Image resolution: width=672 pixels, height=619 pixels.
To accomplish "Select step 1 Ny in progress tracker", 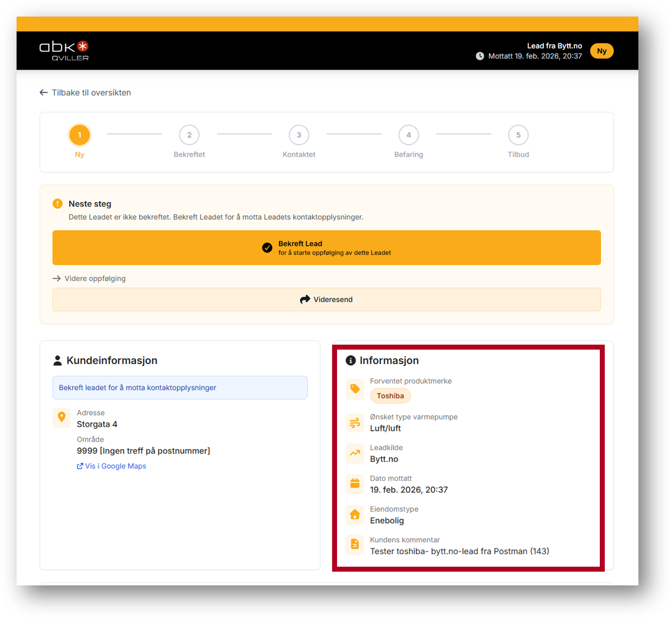I will pyautogui.click(x=79, y=135).
